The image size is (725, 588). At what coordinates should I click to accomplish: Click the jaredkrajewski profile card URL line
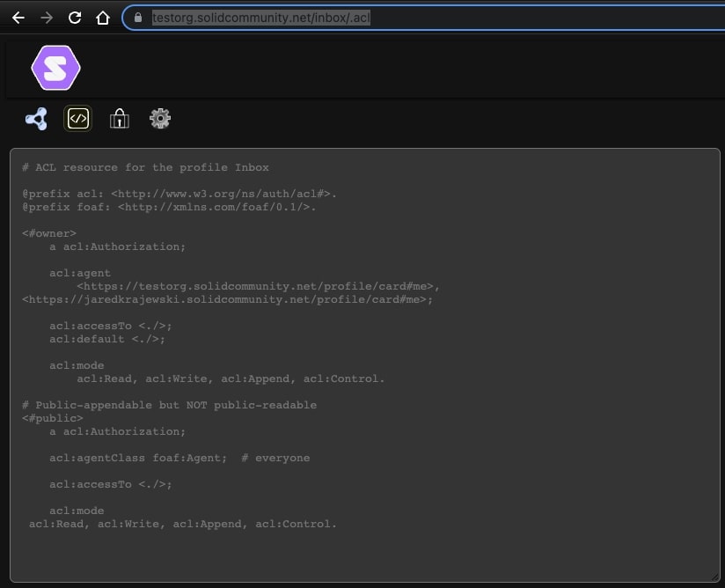click(x=228, y=299)
